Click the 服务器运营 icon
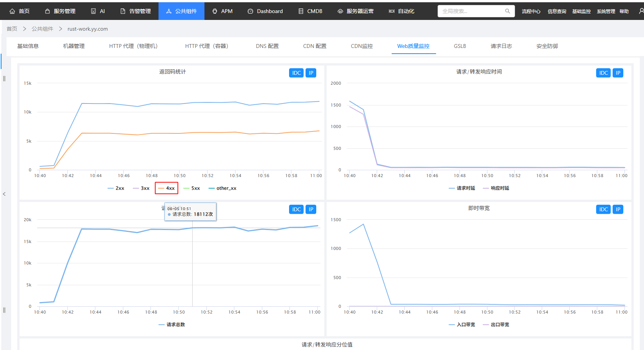 tap(340, 12)
